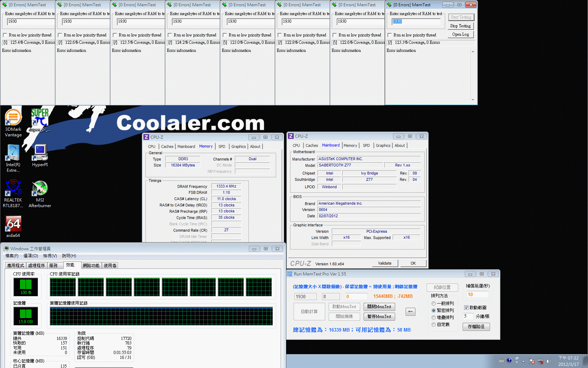Click the blue help icon in language bar
588x368 pixels.
tap(509, 360)
